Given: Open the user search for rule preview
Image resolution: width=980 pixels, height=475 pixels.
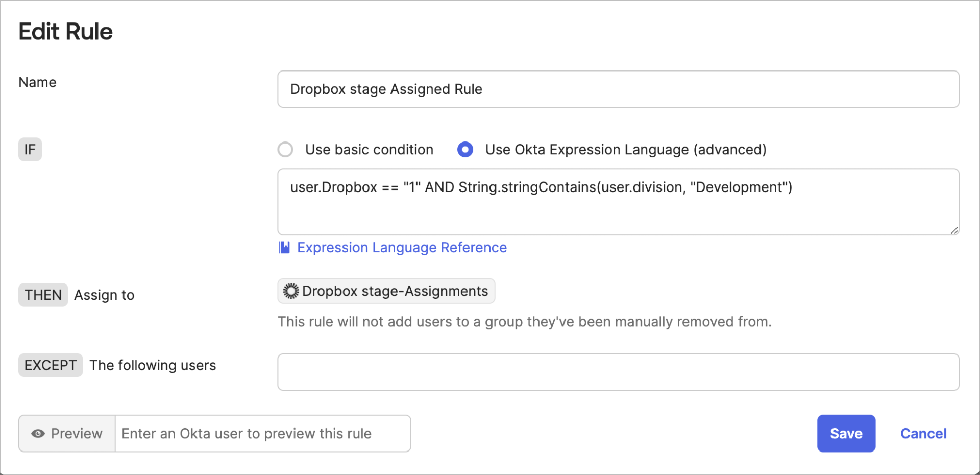Looking at the screenshot, I should 263,433.
